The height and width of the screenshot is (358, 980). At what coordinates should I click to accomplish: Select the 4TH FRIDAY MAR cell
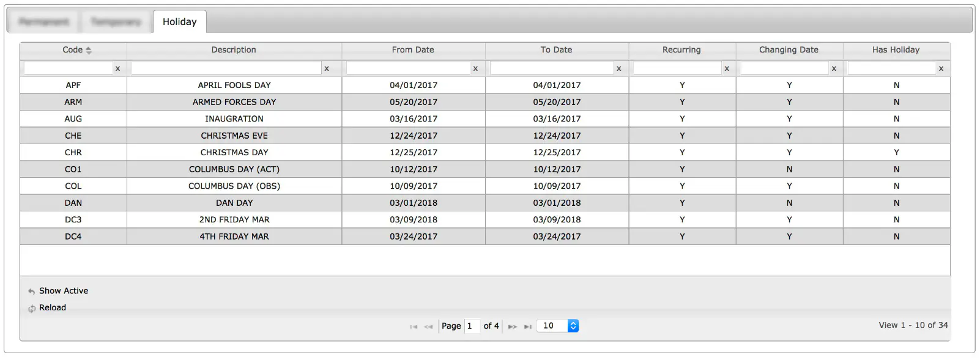click(234, 236)
